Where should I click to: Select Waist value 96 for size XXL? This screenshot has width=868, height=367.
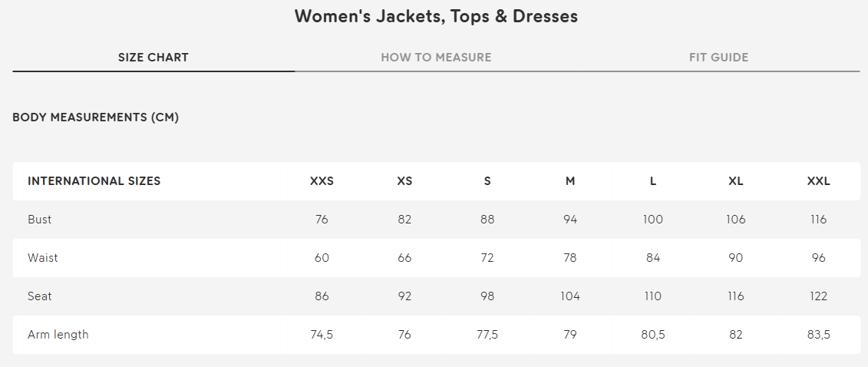click(x=819, y=258)
